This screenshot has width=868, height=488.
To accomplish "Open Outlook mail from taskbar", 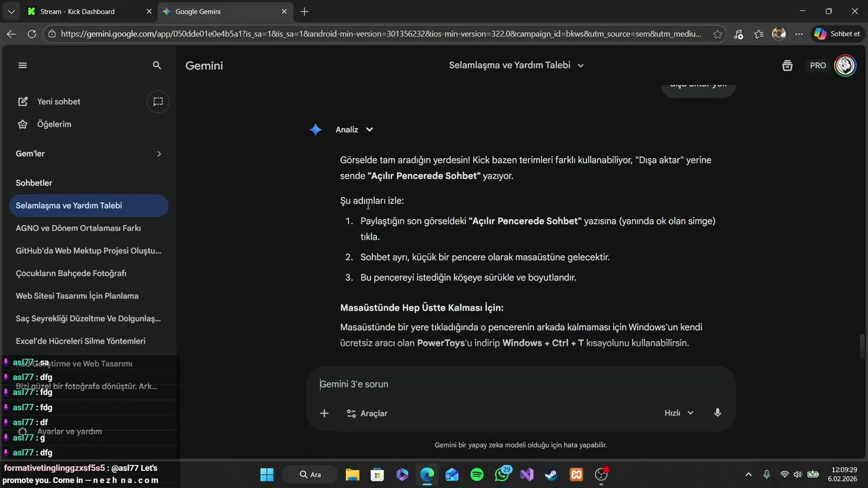I will click(x=452, y=474).
